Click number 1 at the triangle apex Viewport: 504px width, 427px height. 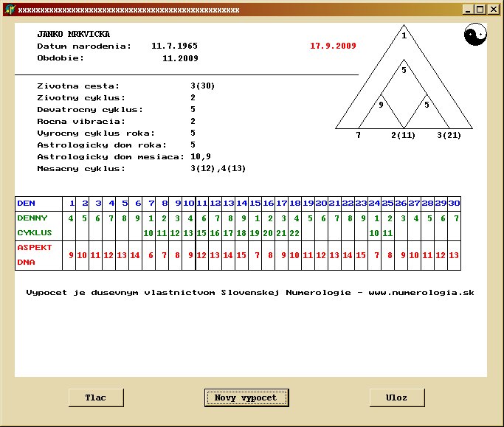click(x=404, y=35)
